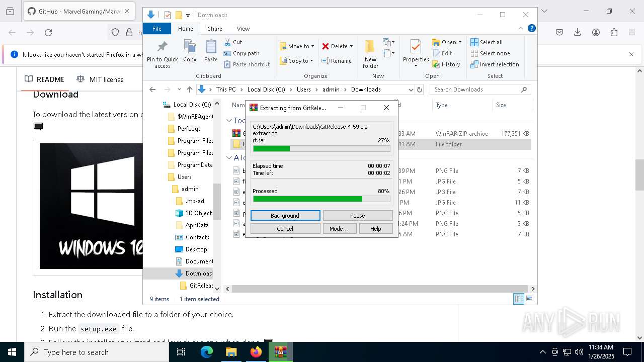Click the Explorer help question icon
644x362 pixels.
coord(531,29)
